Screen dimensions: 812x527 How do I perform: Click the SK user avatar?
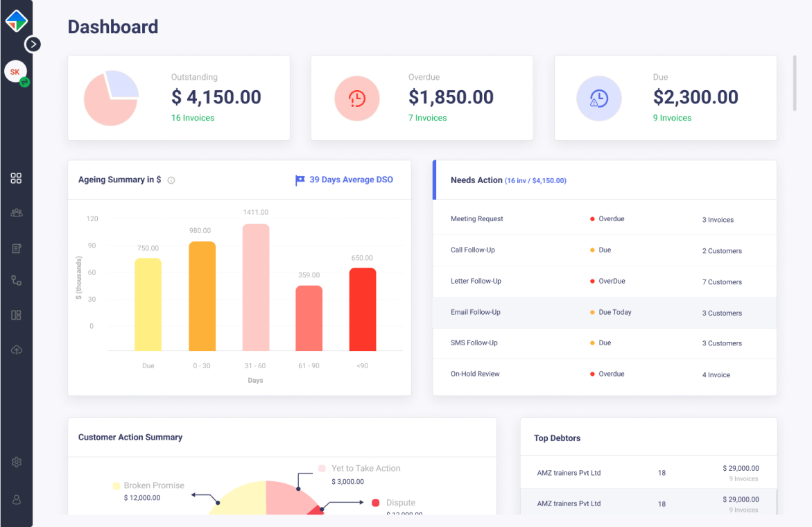15,71
